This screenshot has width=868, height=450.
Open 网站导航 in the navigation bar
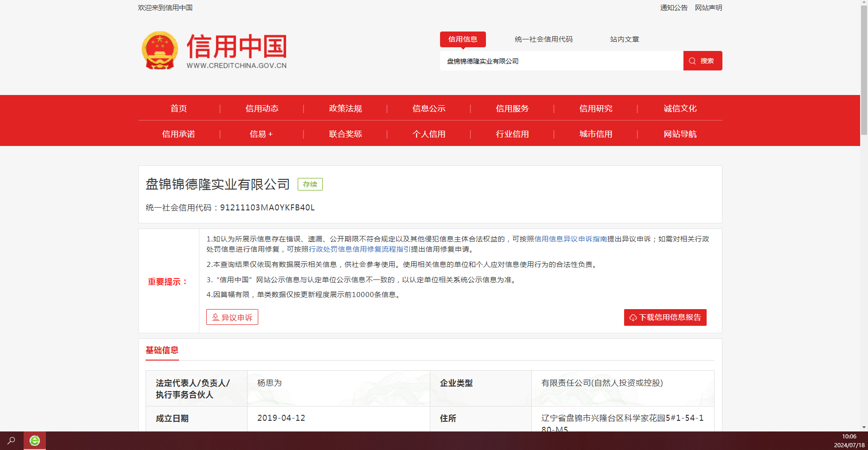point(680,134)
